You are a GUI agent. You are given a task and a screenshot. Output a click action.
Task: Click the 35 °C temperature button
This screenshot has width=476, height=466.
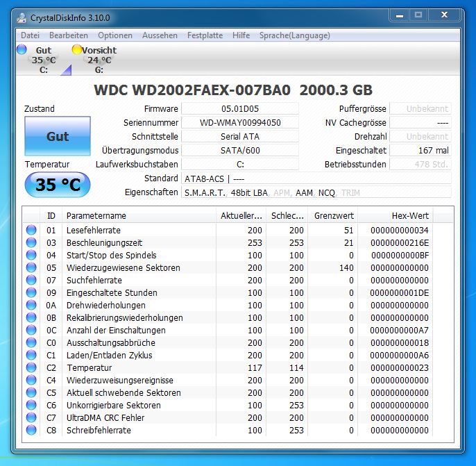tap(58, 185)
